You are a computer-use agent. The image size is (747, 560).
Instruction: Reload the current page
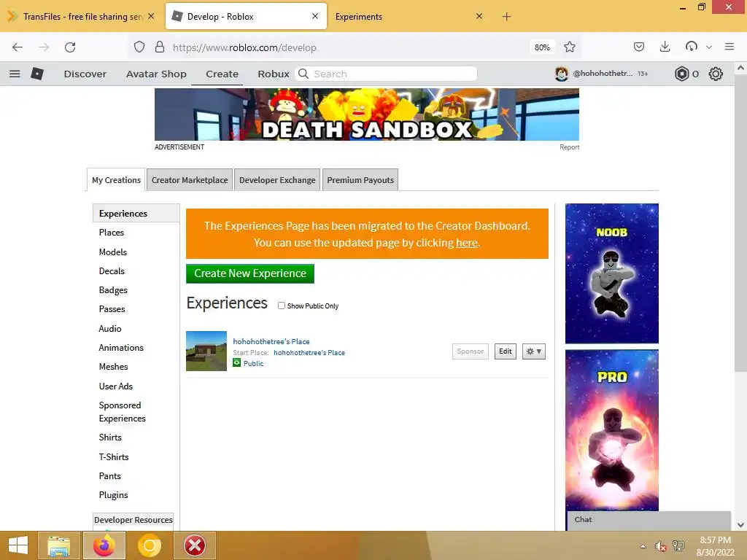coord(70,47)
